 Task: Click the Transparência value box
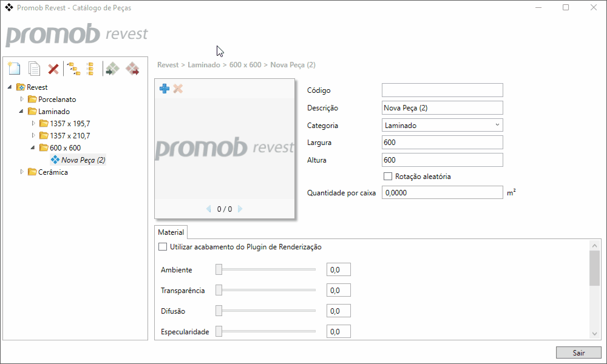pos(338,290)
